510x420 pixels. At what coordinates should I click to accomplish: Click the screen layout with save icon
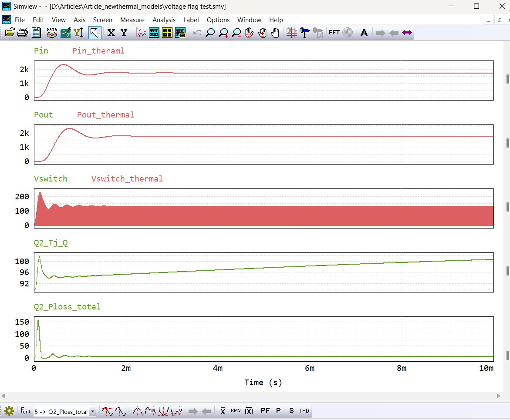point(180,33)
